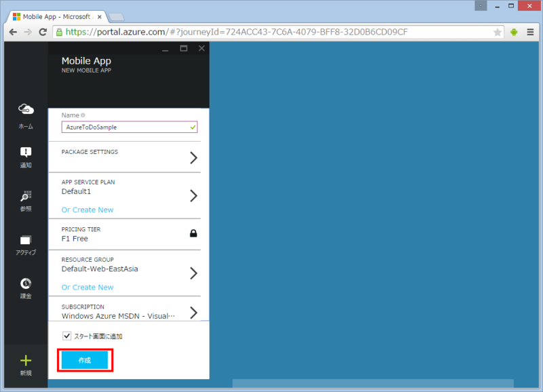Image resolution: width=543 pixels, height=392 pixels.
Task: Open the 課金 billing icon
Action: [x=26, y=283]
